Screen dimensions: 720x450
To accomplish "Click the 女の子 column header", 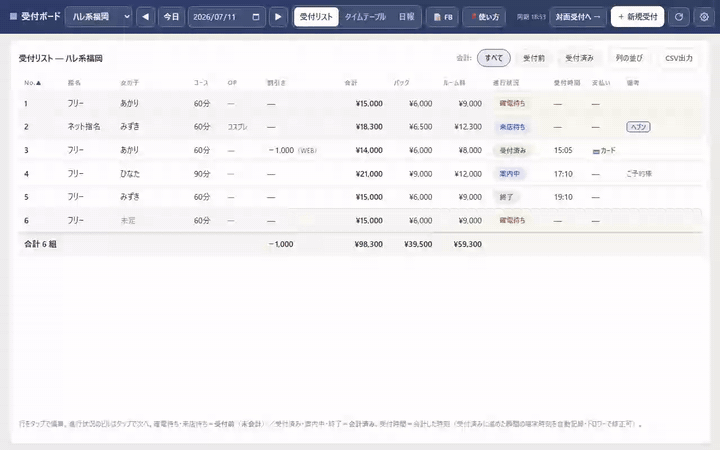I will pos(129,83).
